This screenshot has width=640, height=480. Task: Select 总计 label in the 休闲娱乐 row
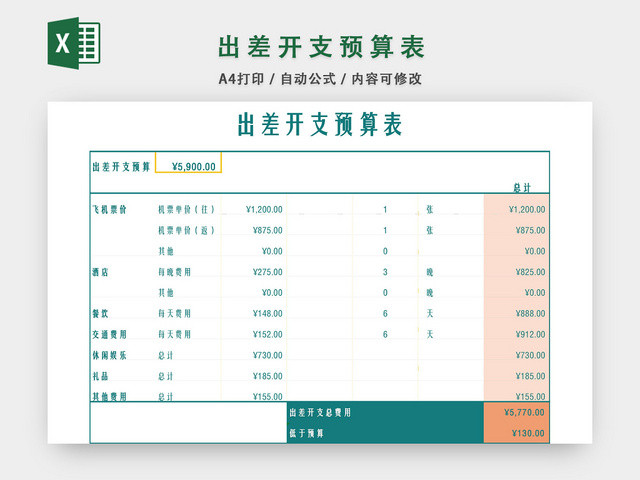pos(166,356)
